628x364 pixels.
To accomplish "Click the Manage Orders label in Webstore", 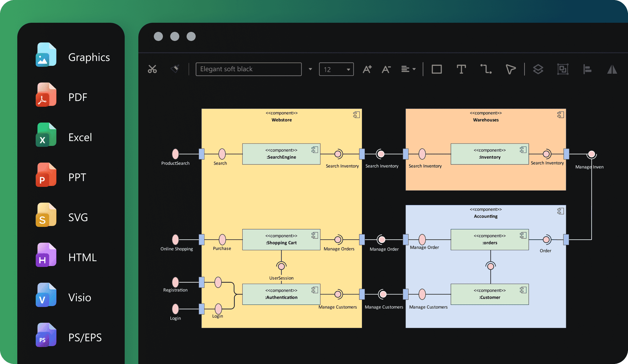I will click(x=339, y=249).
